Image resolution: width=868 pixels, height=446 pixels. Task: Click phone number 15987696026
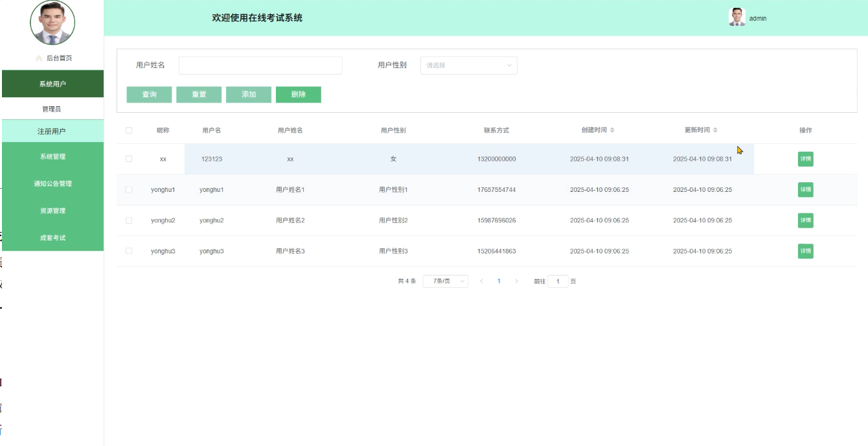[x=496, y=220]
